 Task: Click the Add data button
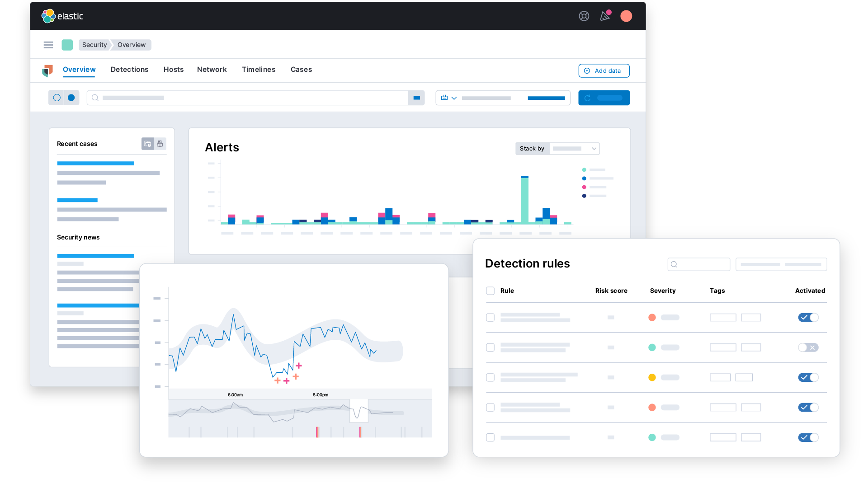pos(604,70)
